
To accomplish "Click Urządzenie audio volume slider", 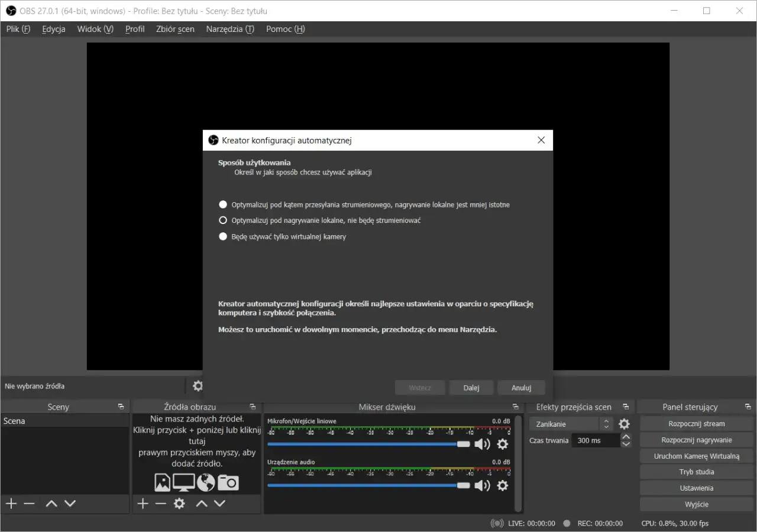I will click(x=368, y=485).
